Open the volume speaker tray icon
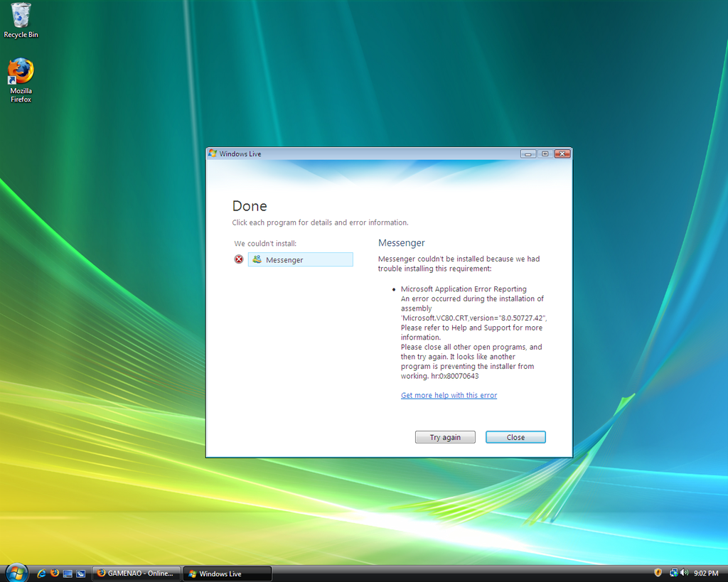This screenshot has width=728, height=582. pos(685,573)
